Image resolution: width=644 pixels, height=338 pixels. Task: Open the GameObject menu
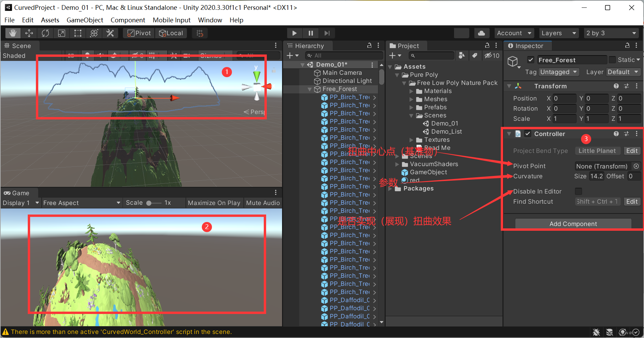(85, 20)
